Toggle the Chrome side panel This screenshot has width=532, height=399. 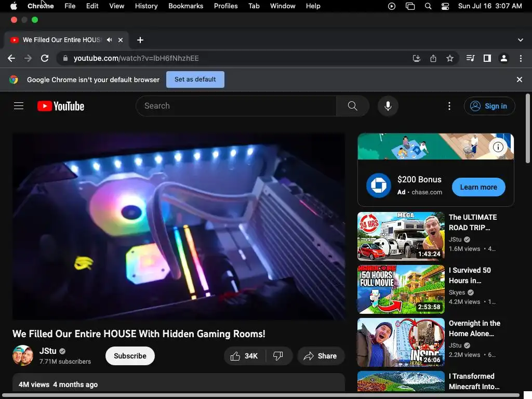(487, 58)
